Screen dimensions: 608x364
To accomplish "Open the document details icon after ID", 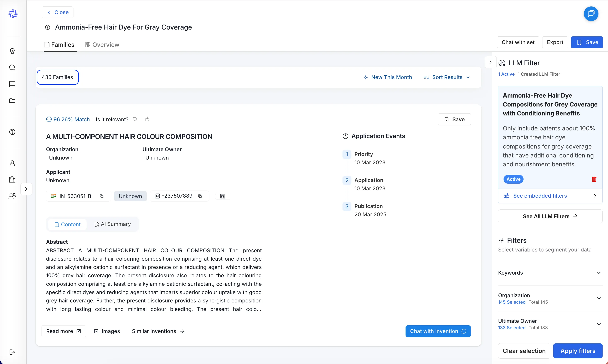I will tap(223, 196).
